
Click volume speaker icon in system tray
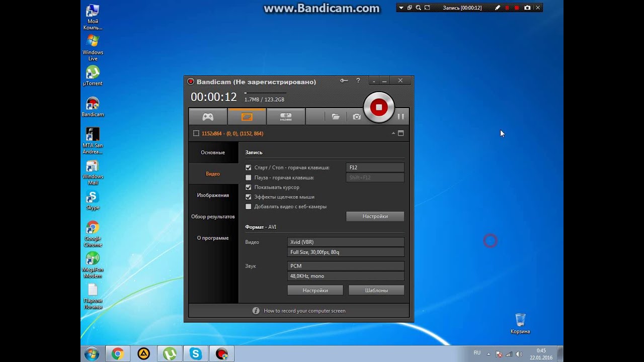pyautogui.click(x=519, y=354)
